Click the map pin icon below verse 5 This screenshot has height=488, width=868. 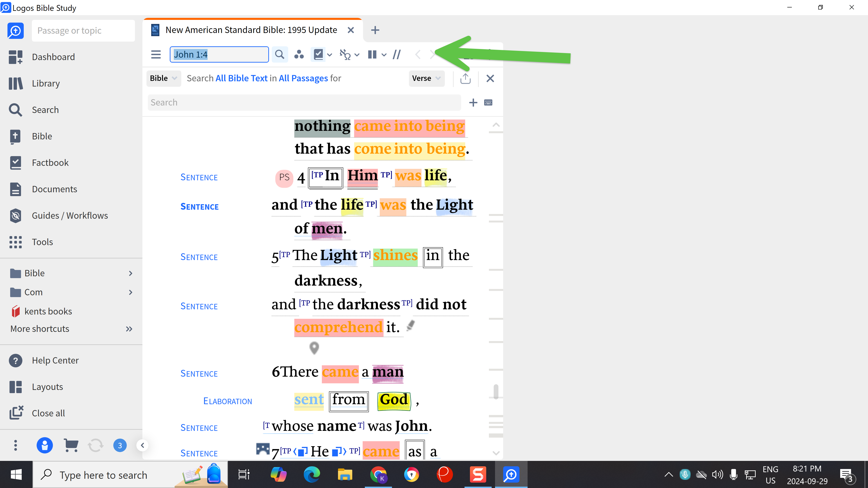click(314, 348)
